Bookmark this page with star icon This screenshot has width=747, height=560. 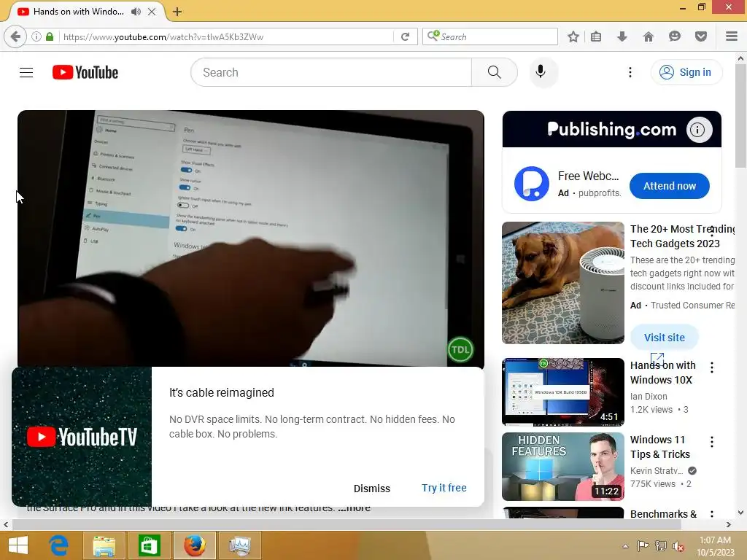tap(573, 36)
